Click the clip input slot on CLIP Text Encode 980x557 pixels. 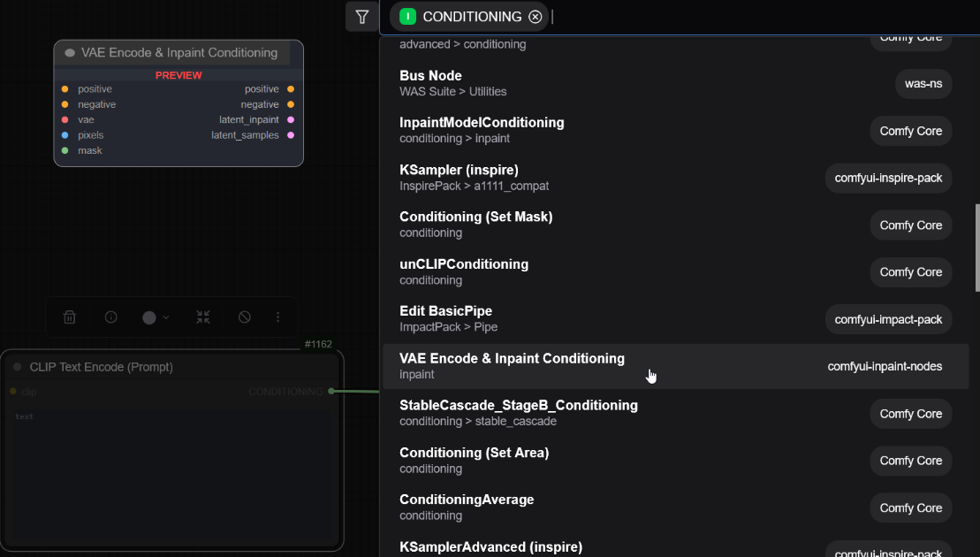coord(13,392)
